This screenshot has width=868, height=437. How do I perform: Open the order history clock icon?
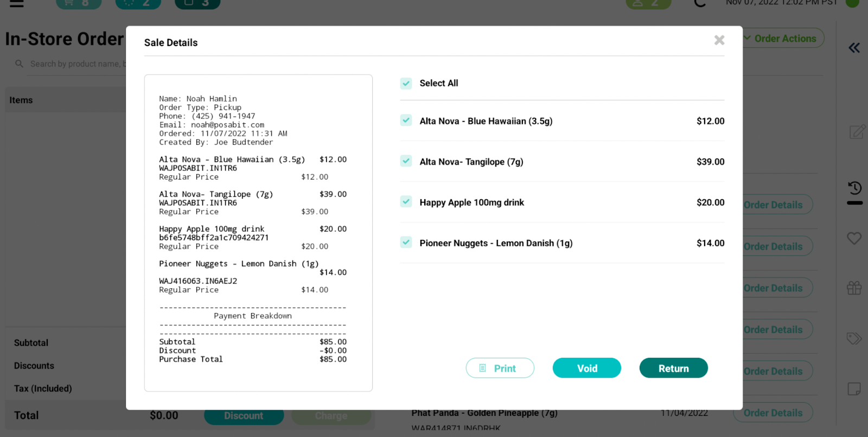(854, 188)
